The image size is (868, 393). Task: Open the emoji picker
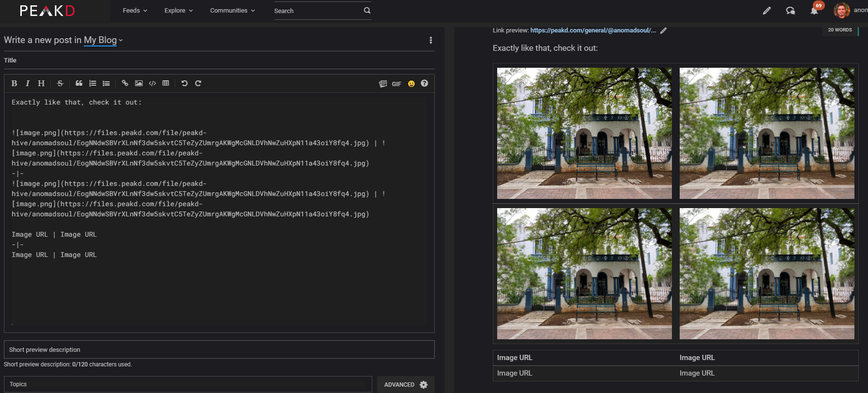pyautogui.click(x=411, y=84)
